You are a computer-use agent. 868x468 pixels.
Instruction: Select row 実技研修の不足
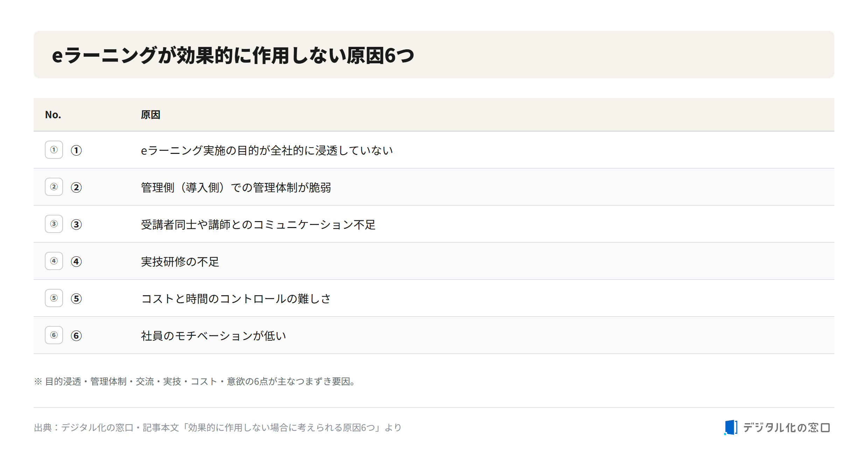(x=434, y=261)
